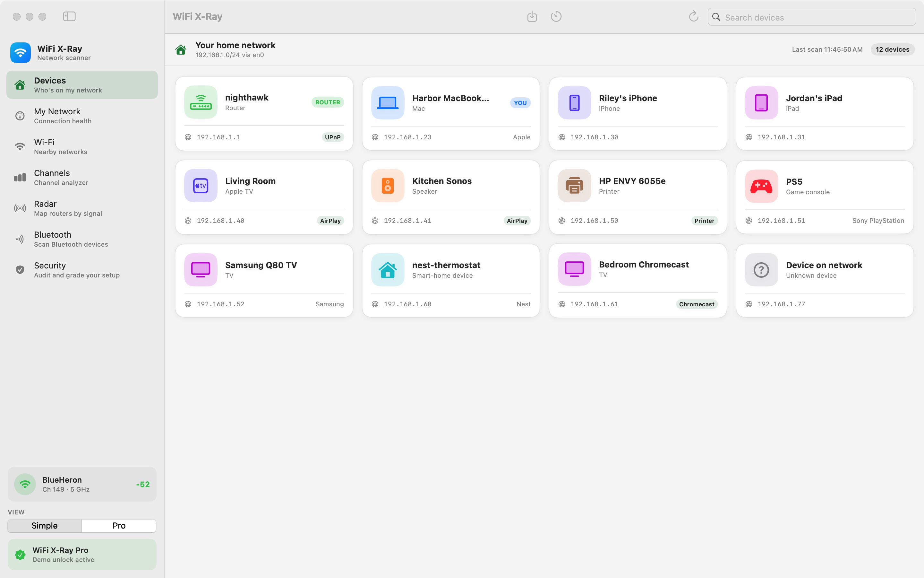
Task: Click the Sony PlayStation vendor label
Action: pos(878,221)
